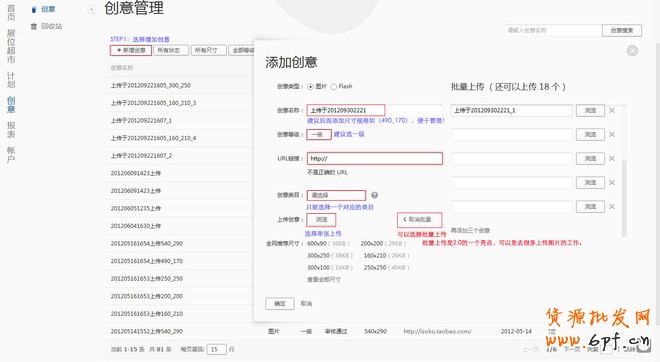Go to 报表 in left navigation

[x=11, y=130]
